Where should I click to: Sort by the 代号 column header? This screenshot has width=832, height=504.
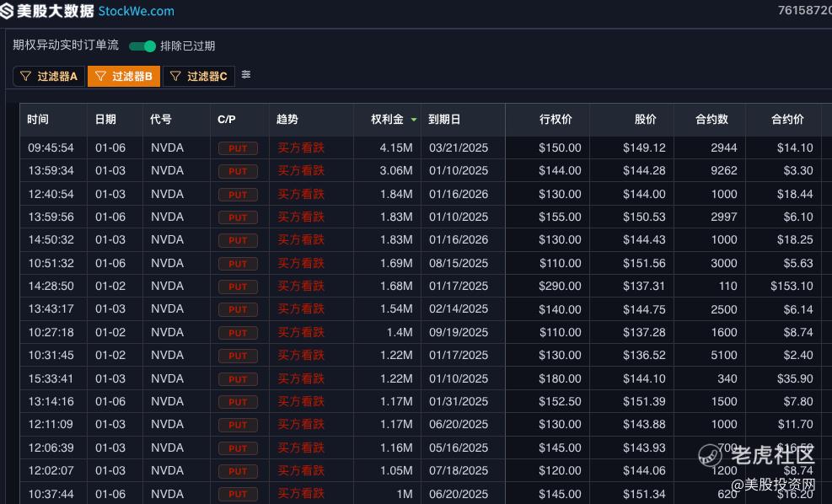pyautogui.click(x=161, y=120)
